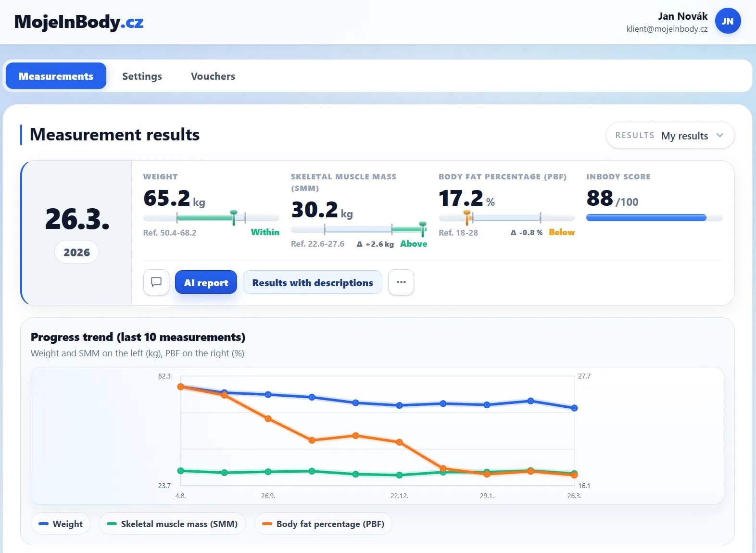Open the Settings tab
The image size is (756, 553).
(x=142, y=76)
